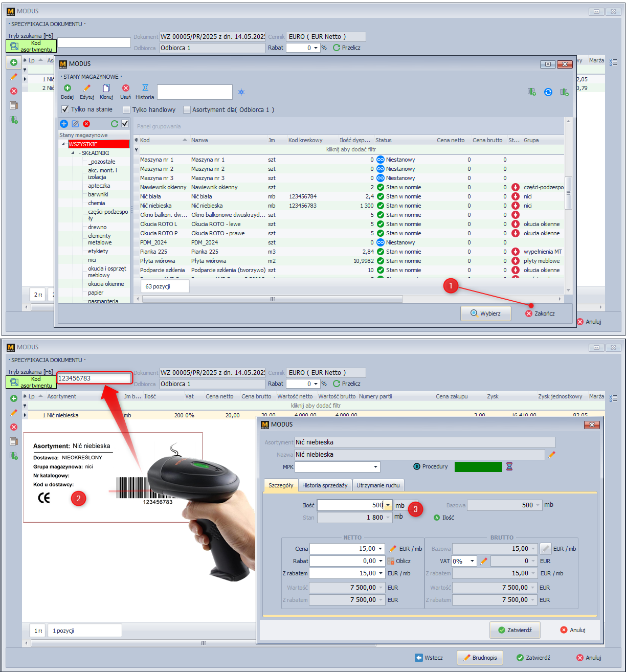
Task: Switch to the Szczegóły tab
Action: point(281,485)
